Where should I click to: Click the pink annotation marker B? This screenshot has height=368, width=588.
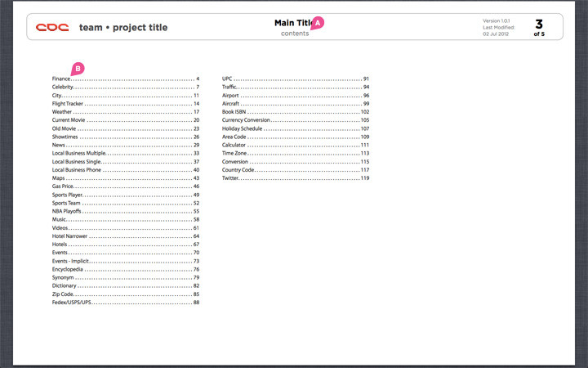pos(78,69)
